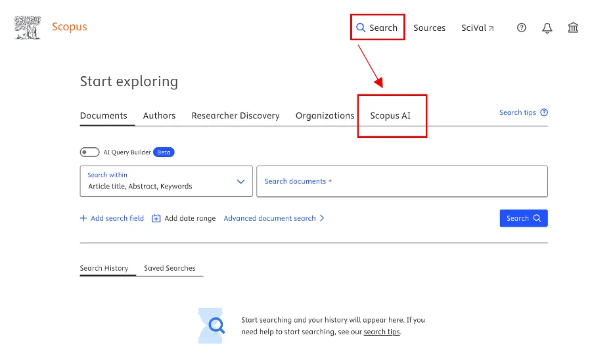Click the Start exploring heading
The width and height of the screenshot is (615, 364).
[x=129, y=81]
